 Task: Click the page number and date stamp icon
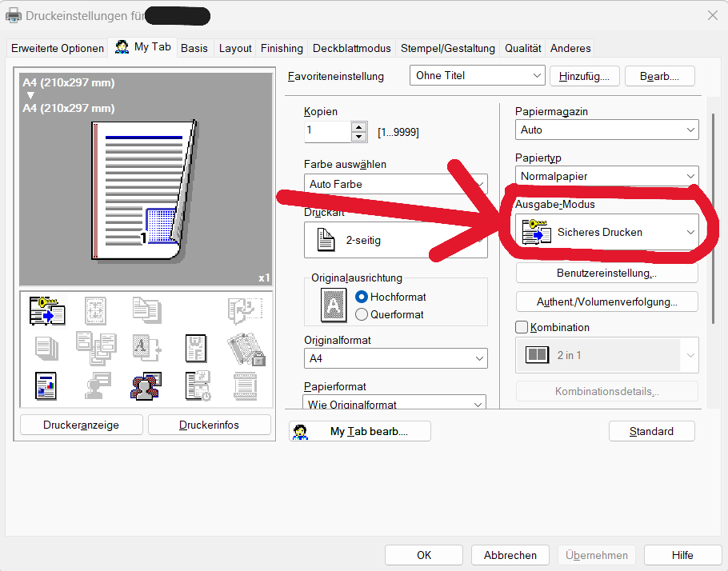pyautogui.click(x=196, y=386)
